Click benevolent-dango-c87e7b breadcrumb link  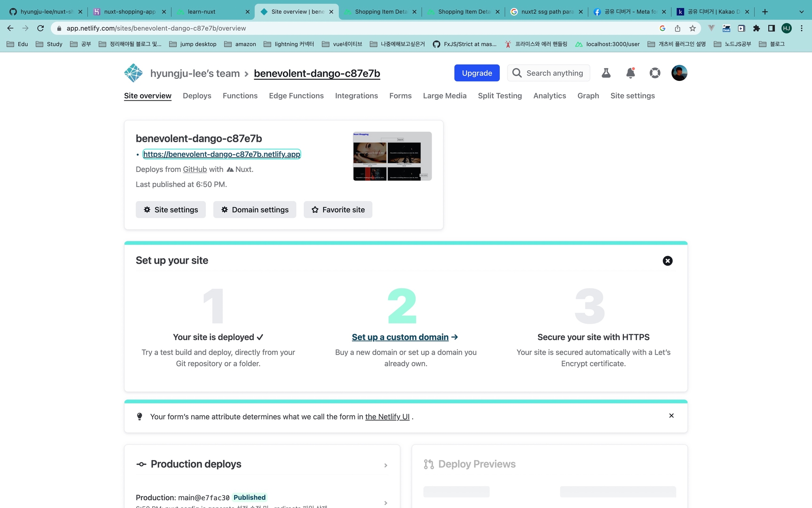(317, 74)
